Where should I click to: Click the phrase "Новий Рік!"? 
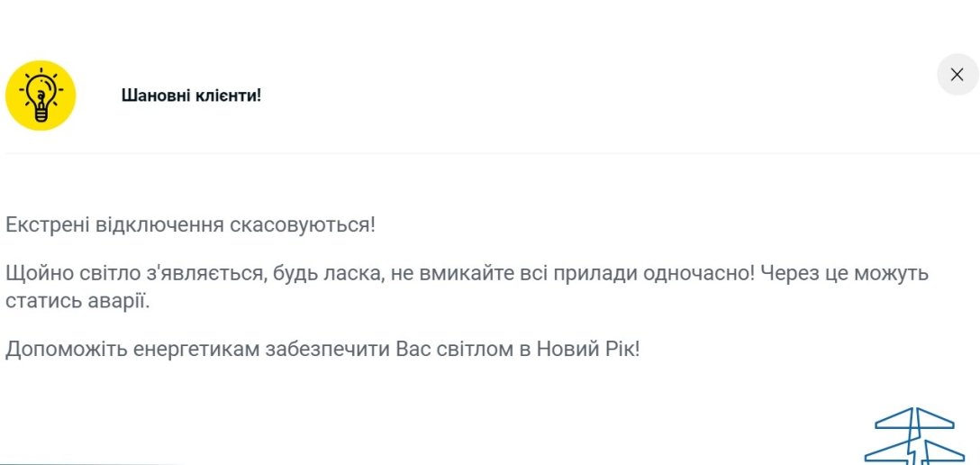point(588,349)
